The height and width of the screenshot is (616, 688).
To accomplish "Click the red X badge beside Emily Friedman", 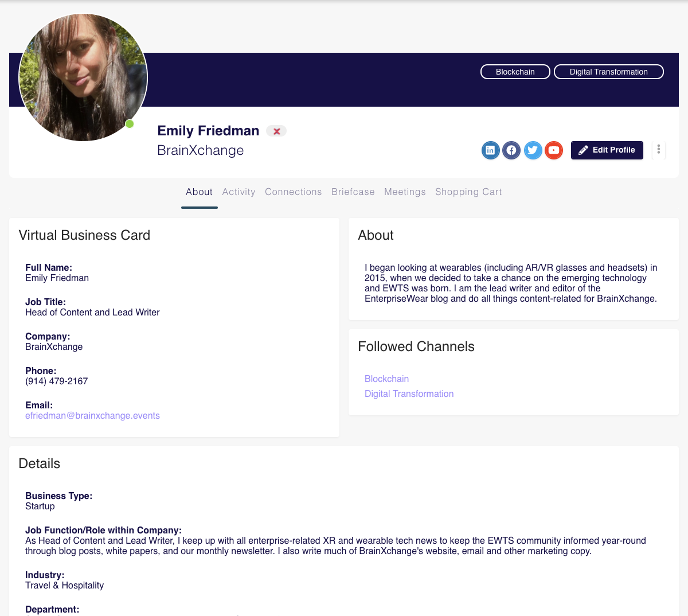I will (x=276, y=131).
